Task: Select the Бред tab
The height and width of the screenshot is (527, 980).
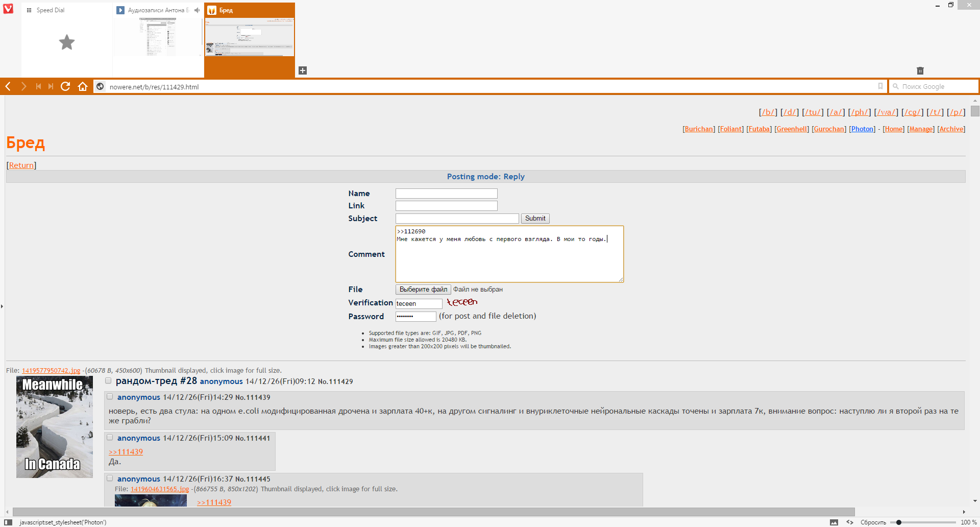Action: click(250, 39)
